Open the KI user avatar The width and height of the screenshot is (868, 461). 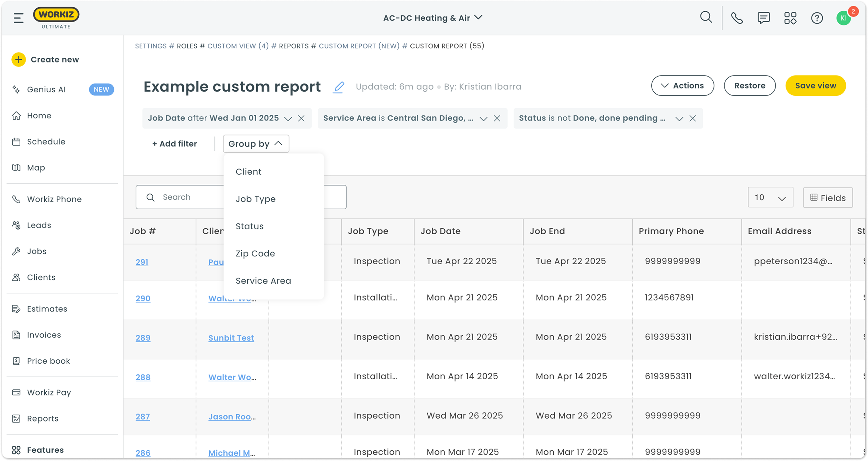point(844,18)
